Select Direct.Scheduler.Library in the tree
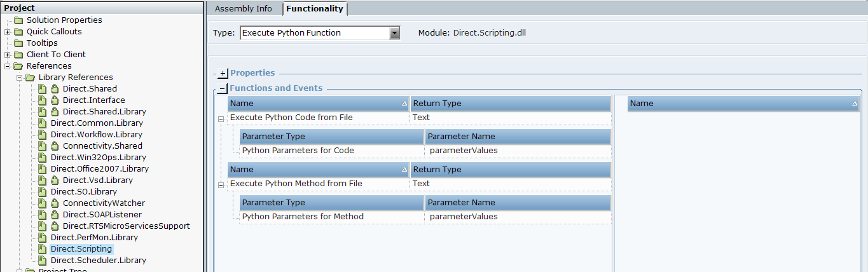This screenshot has height=272, width=868. (98, 261)
